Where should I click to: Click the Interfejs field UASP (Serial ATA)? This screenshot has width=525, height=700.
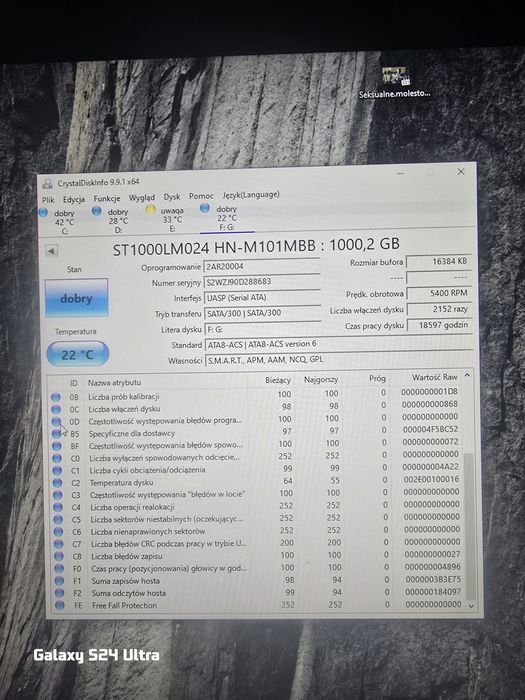point(262,297)
